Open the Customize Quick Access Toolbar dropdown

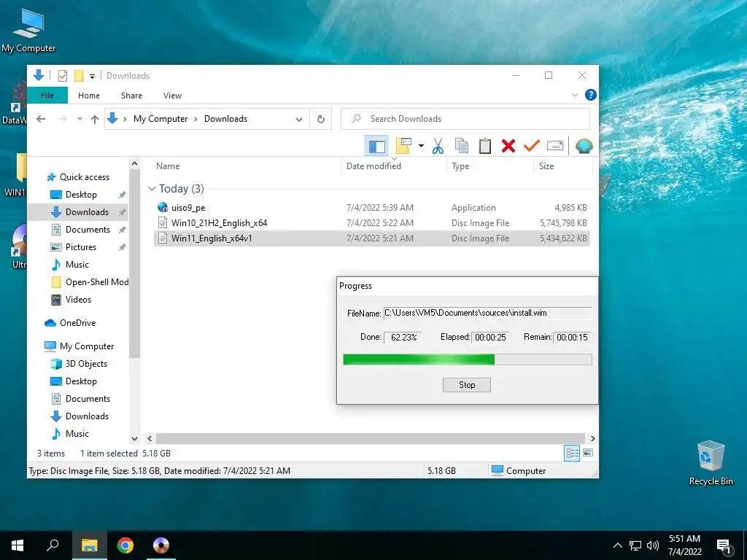coord(92,76)
